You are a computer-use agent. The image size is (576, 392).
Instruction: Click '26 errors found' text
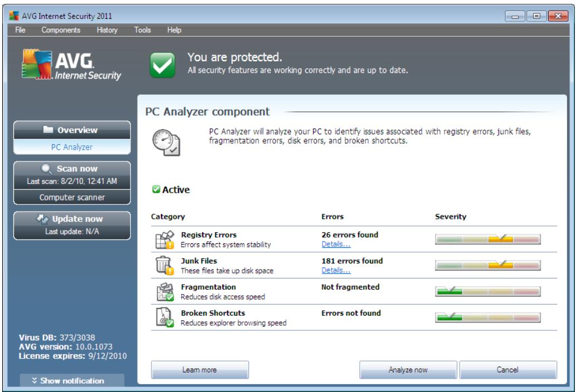click(350, 235)
